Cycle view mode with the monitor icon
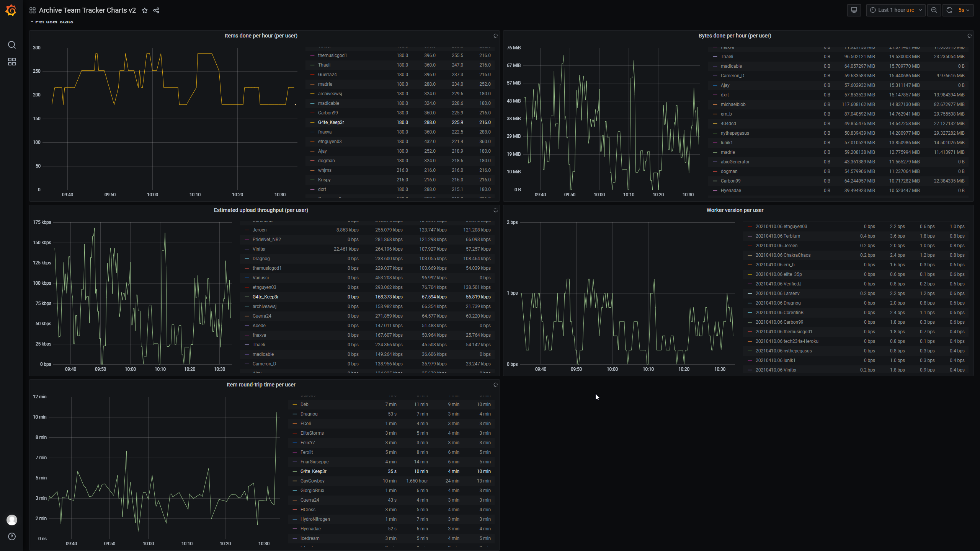 click(854, 10)
